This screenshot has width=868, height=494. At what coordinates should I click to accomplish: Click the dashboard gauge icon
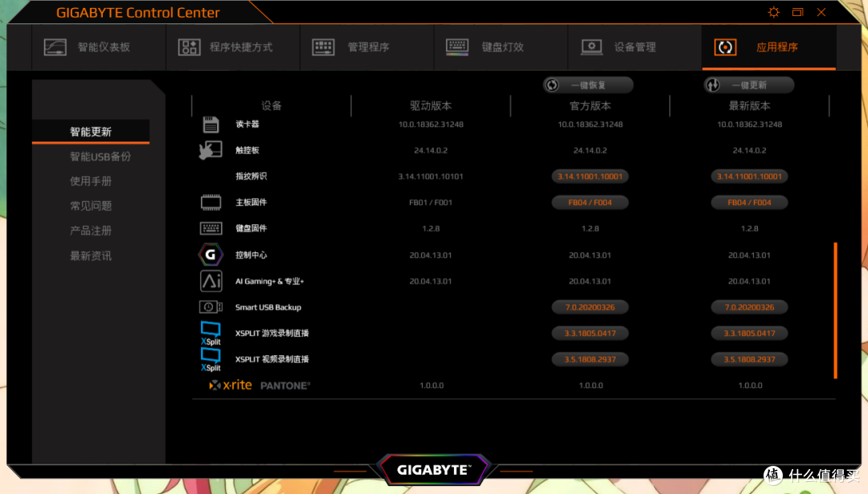pyautogui.click(x=55, y=47)
